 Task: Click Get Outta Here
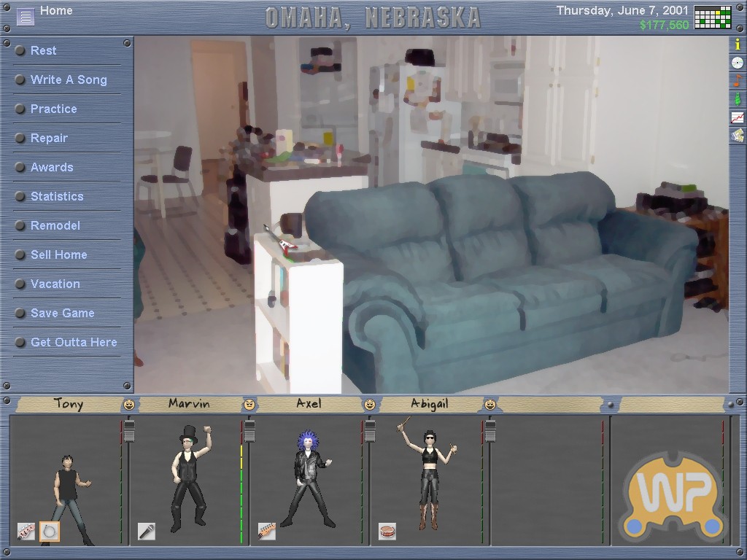[x=73, y=342]
